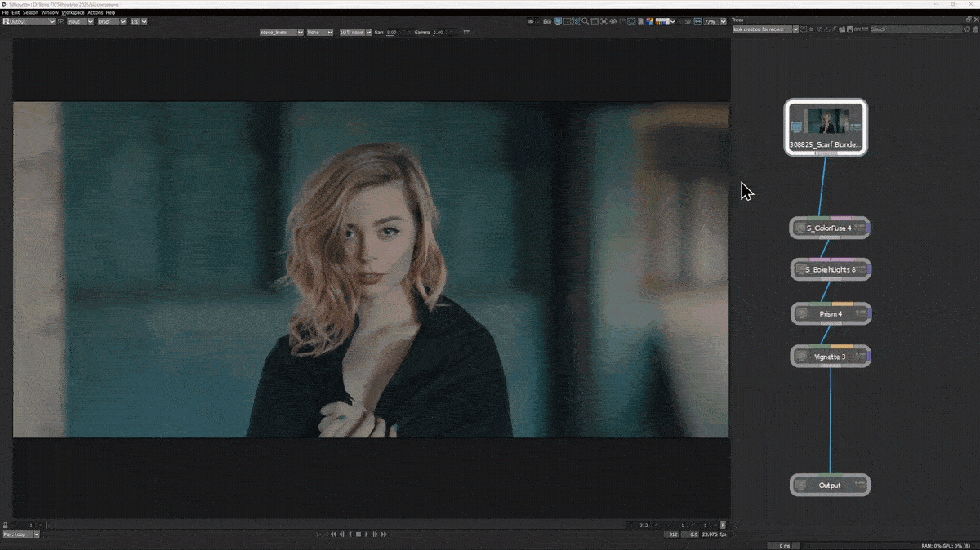
Task: Open the scene_linear colorspace dropdown
Action: 281,32
